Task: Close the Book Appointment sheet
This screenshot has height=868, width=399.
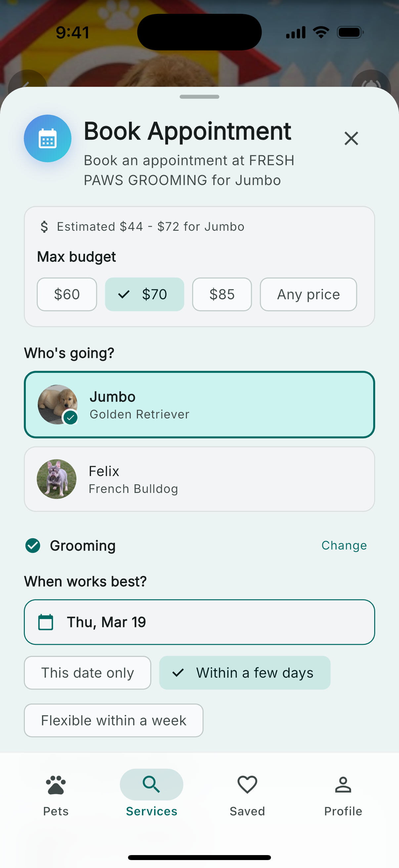Action: 351,138
